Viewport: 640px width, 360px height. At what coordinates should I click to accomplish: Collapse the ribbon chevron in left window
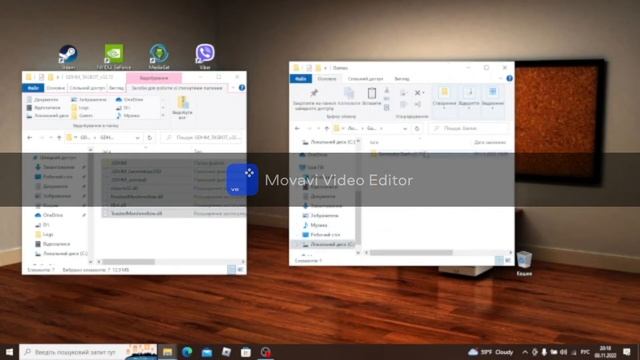pyautogui.click(x=233, y=88)
